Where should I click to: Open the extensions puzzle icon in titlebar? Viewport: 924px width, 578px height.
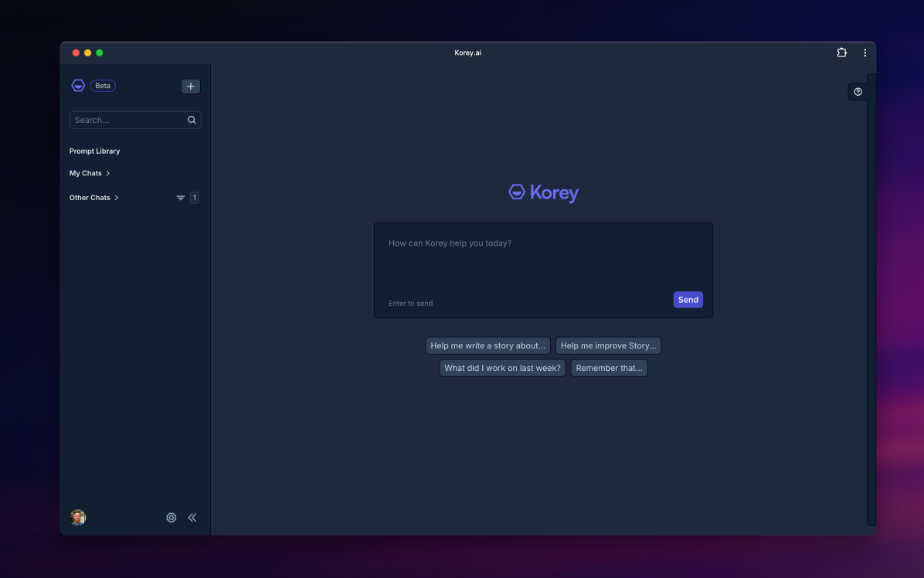(x=841, y=53)
